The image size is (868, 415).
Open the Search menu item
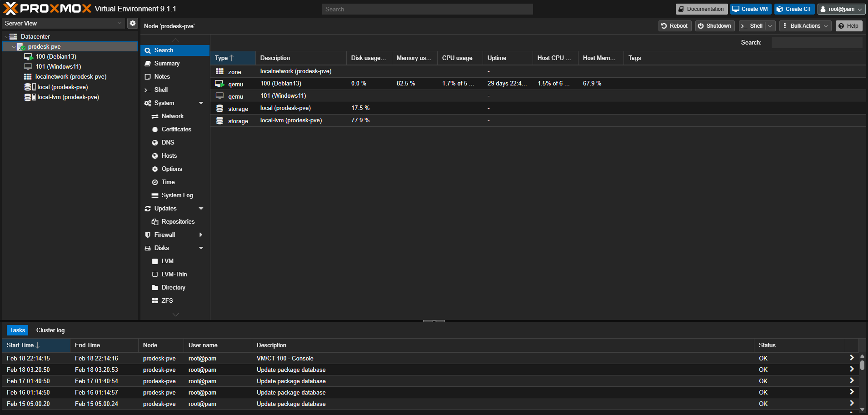175,50
